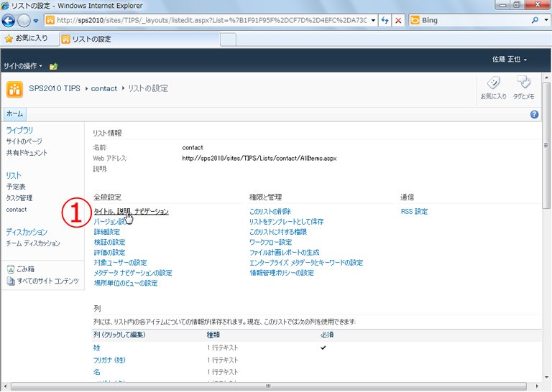This screenshot has width=552, height=392.
Task: Click the red Stop loading icon
Action: coord(398,20)
